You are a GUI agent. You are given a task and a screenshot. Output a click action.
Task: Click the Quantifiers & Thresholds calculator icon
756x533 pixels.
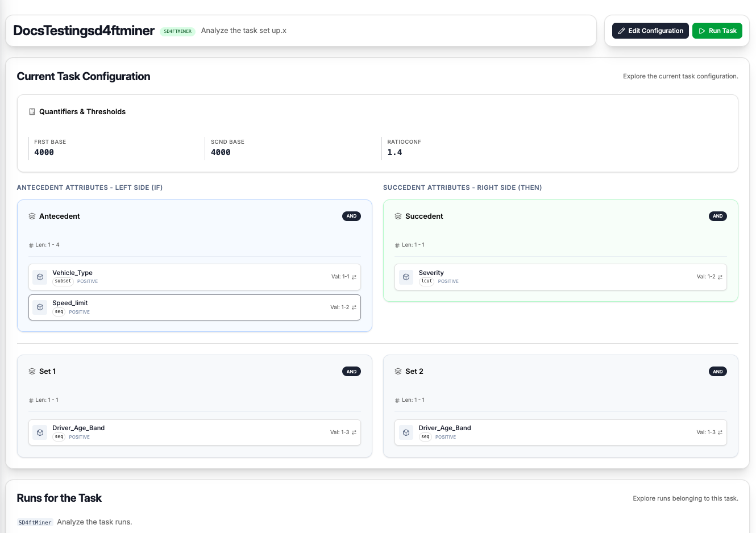[x=32, y=112]
